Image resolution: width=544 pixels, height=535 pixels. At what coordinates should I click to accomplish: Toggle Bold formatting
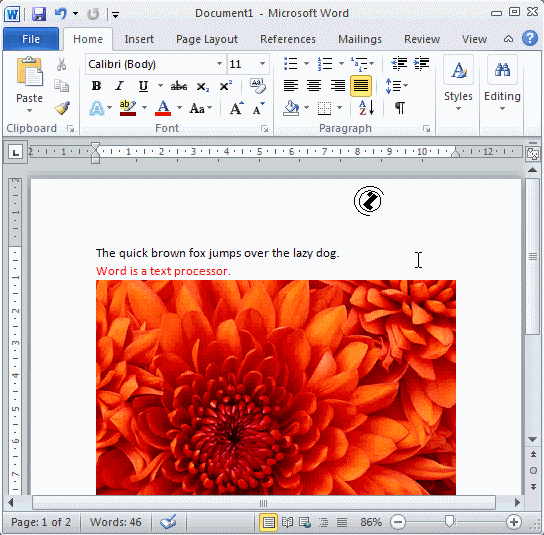tap(96, 86)
